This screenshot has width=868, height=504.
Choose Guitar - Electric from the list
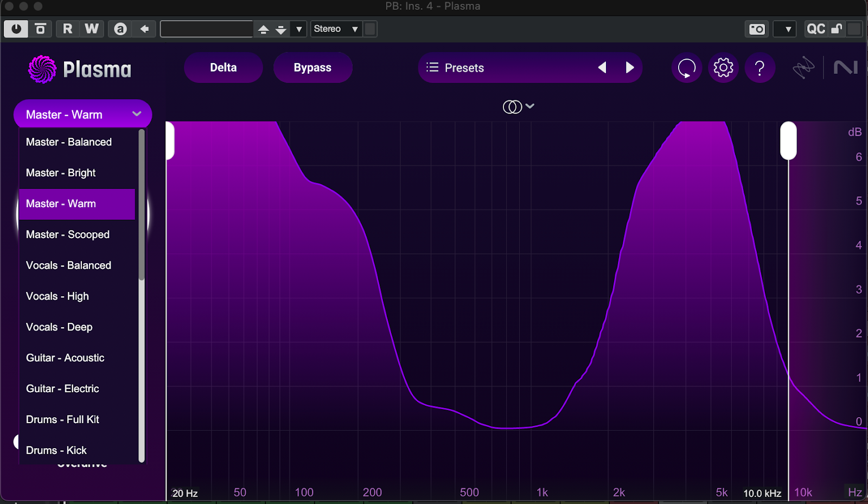tap(62, 389)
